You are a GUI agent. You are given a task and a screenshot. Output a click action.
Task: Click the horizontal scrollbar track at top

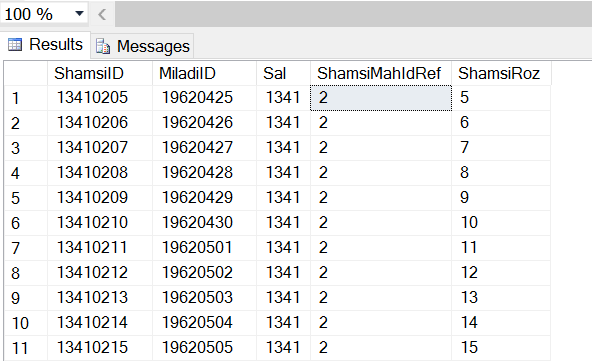coord(353,14)
